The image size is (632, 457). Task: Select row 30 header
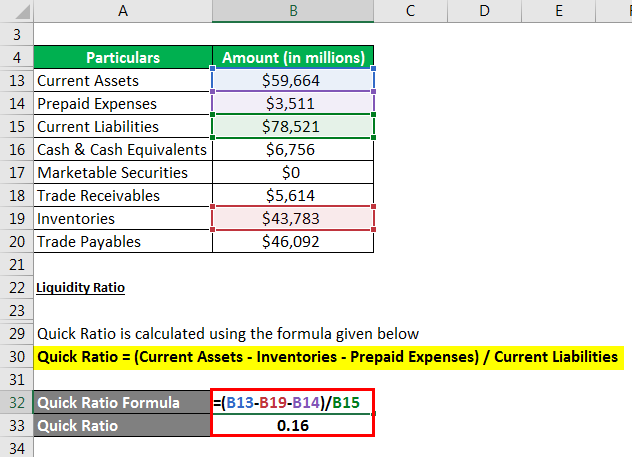tap(17, 356)
